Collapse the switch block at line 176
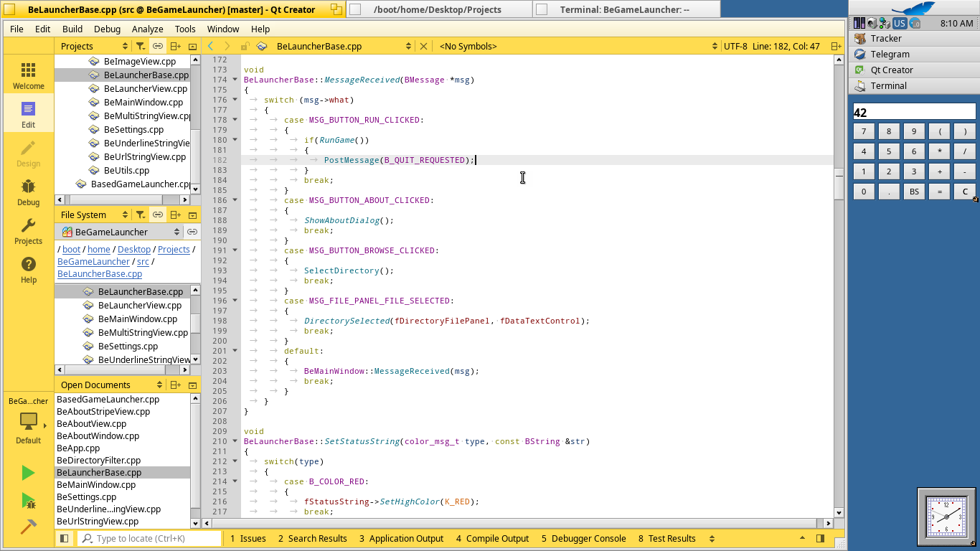Image resolution: width=980 pixels, height=551 pixels. (235, 100)
